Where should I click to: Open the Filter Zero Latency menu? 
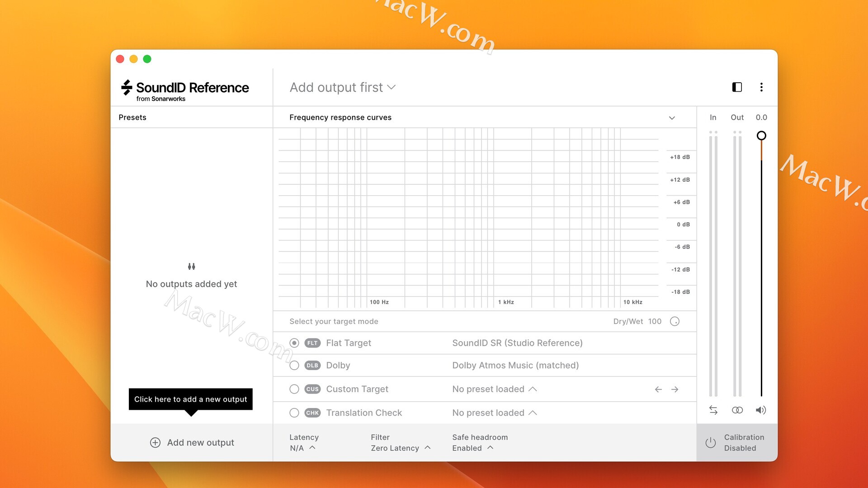(x=401, y=448)
